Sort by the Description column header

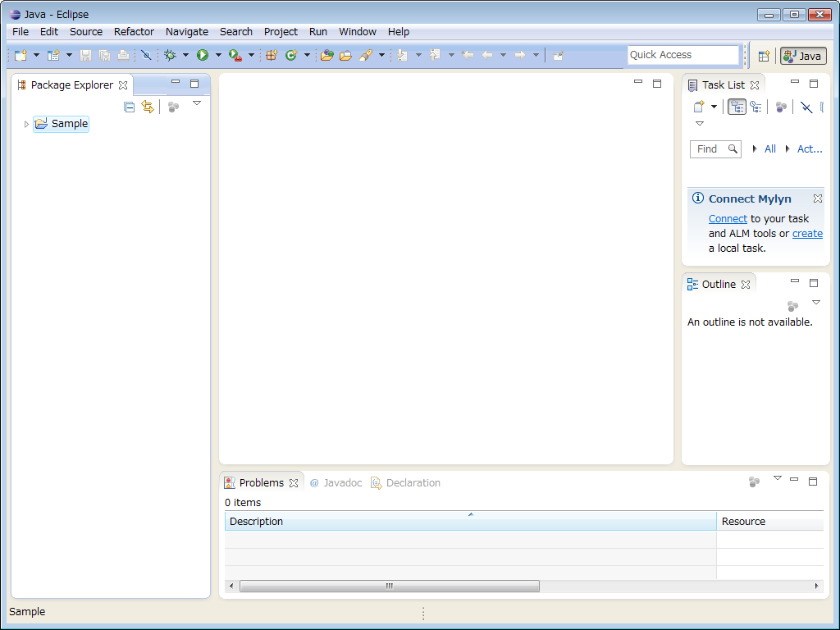[x=470, y=521]
